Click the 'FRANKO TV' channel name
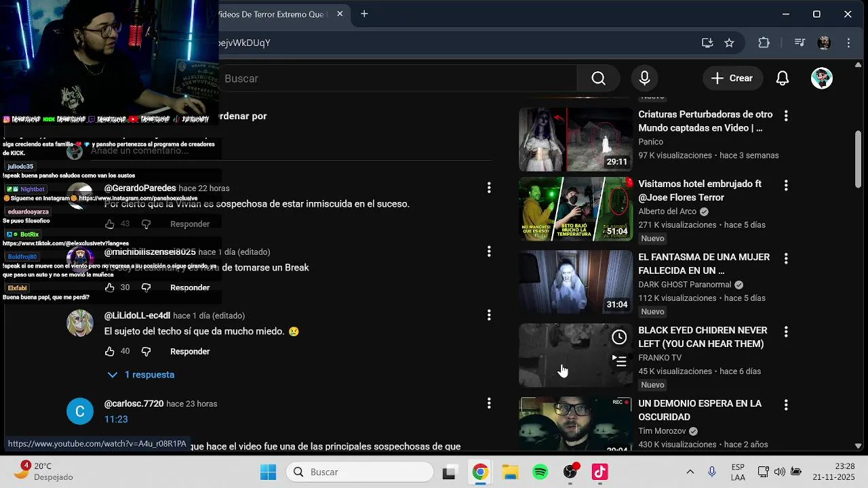868x488 pixels. click(x=660, y=358)
